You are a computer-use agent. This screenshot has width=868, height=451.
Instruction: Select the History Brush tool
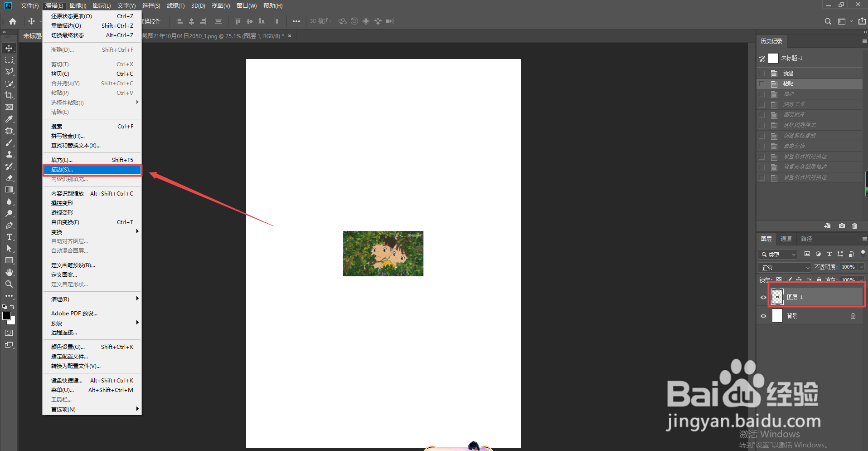[9, 166]
